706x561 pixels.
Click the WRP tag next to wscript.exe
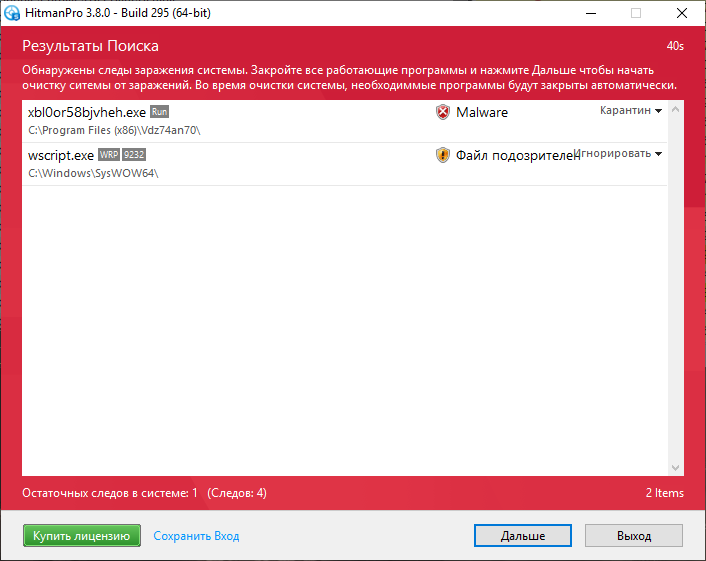click(x=109, y=155)
